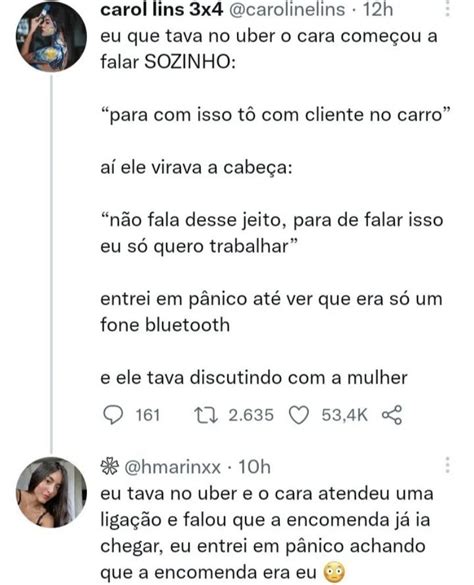
Task: View the 53,4K likes count
Action: (344, 415)
